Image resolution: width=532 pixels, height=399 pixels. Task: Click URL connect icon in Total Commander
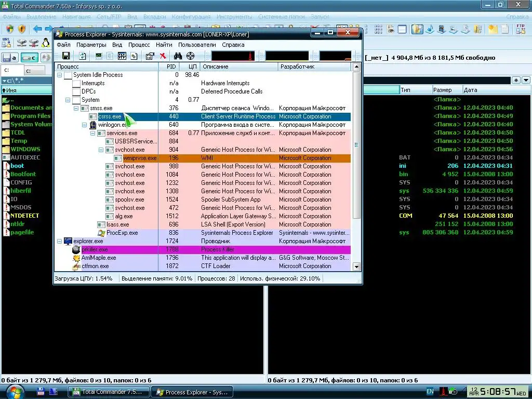(6, 43)
